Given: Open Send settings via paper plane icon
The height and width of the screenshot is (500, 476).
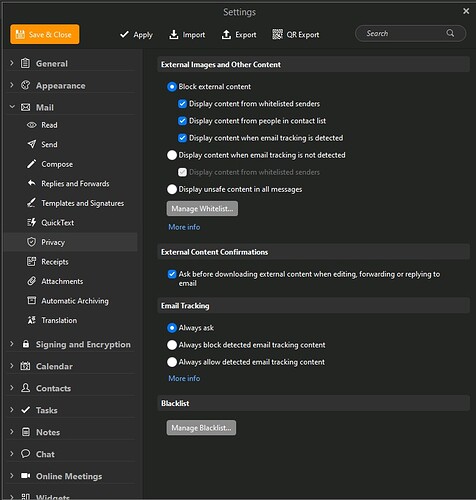Looking at the screenshot, I should [x=32, y=144].
